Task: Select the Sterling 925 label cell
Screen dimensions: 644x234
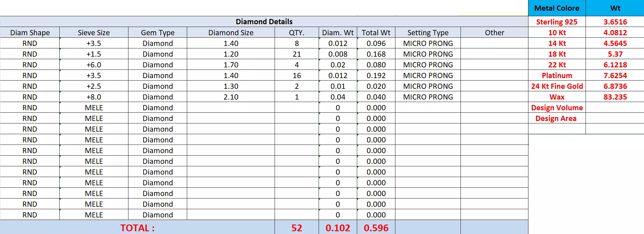Action: tap(557, 22)
